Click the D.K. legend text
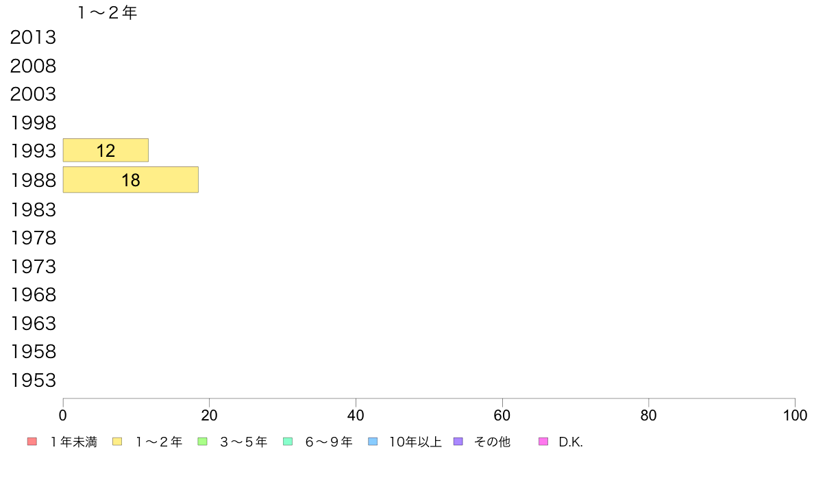814x504 pixels. click(x=571, y=442)
